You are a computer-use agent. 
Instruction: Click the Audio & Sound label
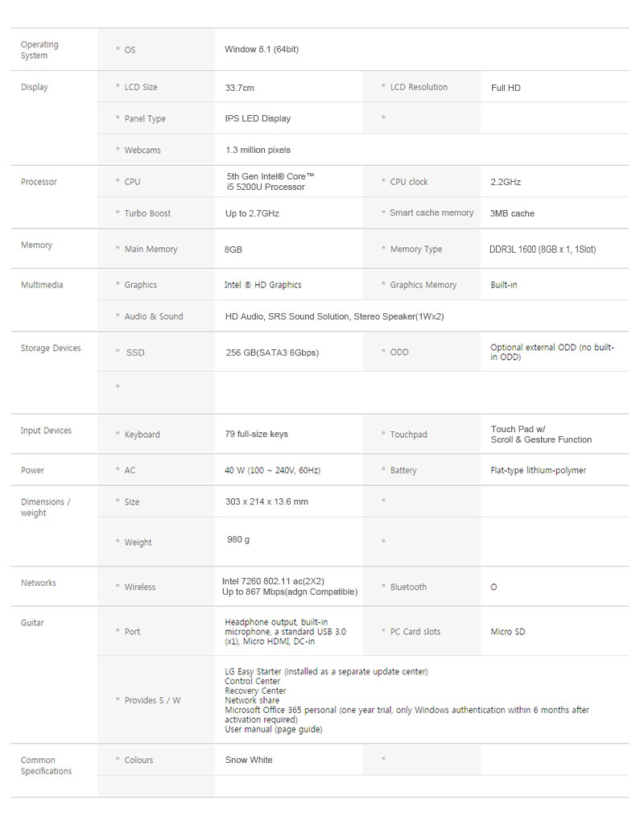pos(154,316)
